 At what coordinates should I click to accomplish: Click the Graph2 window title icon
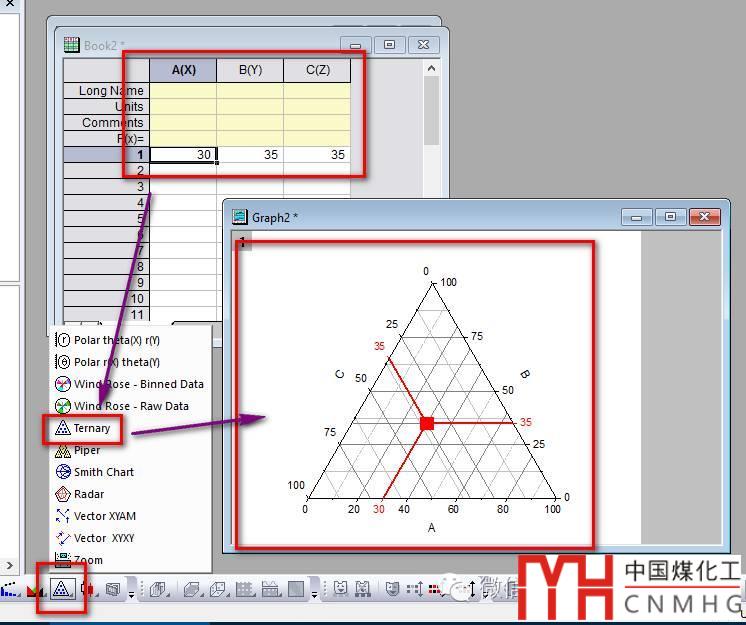[x=239, y=217]
